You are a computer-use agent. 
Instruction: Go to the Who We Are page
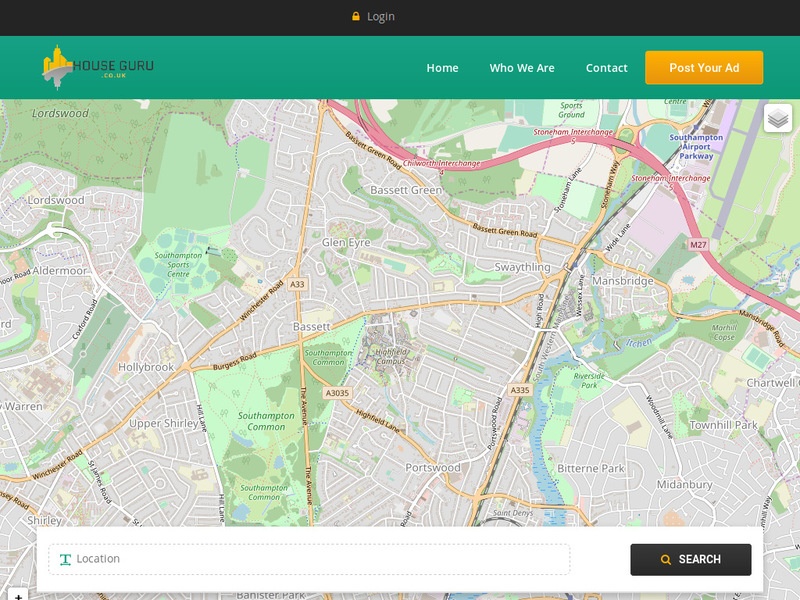tap(522, 68)
